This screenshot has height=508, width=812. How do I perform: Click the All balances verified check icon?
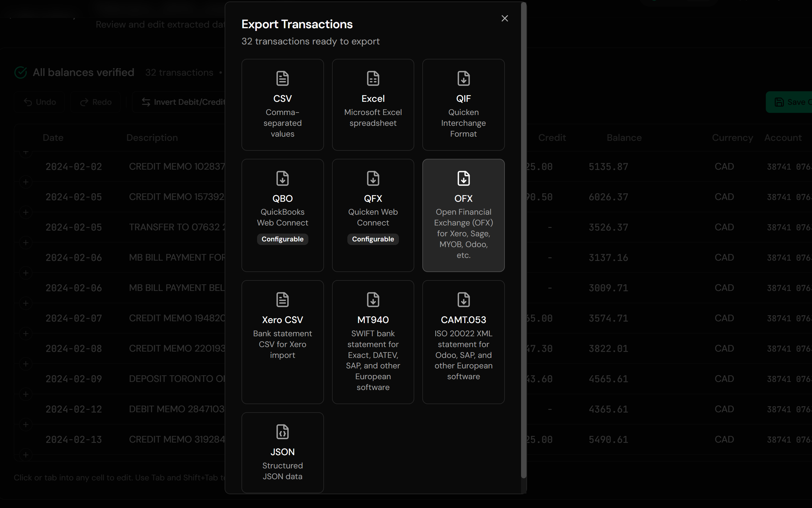click(x=21, y=72)
